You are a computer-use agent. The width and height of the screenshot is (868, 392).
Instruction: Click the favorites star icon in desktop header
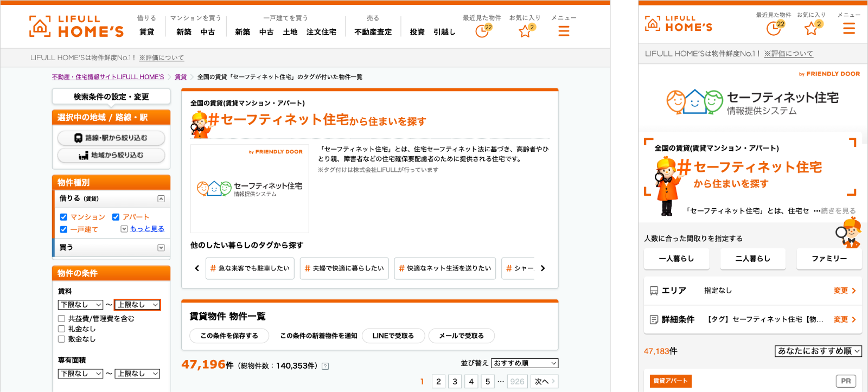pos(525,31)
